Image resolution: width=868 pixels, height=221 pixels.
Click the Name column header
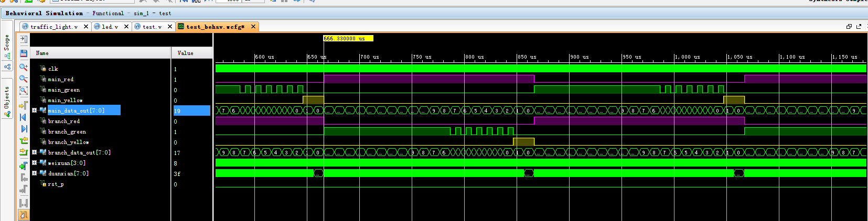[x=100, y=53]
